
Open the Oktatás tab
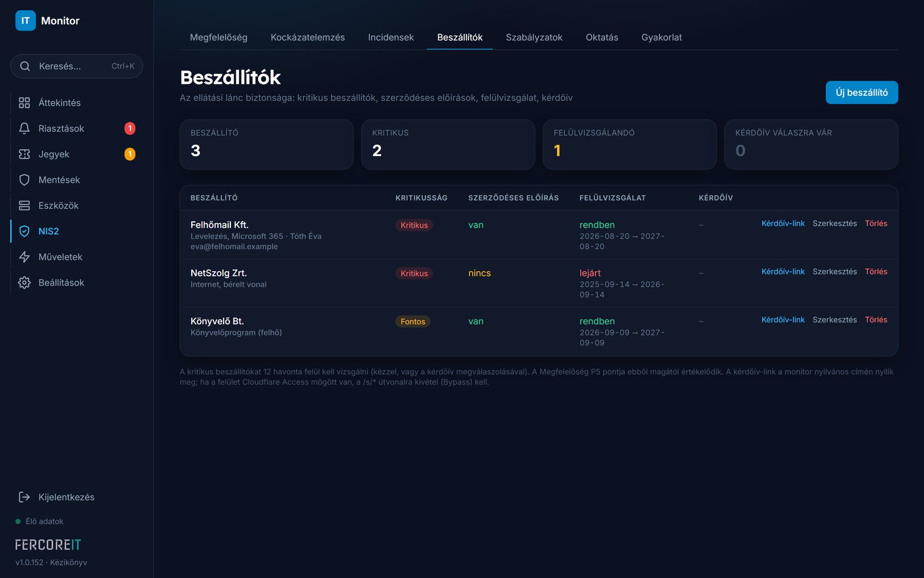coord(602,38)
